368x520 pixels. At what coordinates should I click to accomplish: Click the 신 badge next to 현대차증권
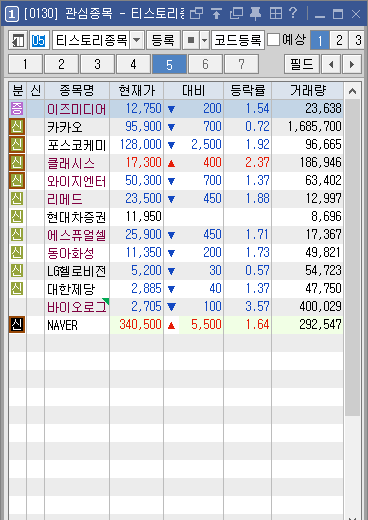(17, 217)
